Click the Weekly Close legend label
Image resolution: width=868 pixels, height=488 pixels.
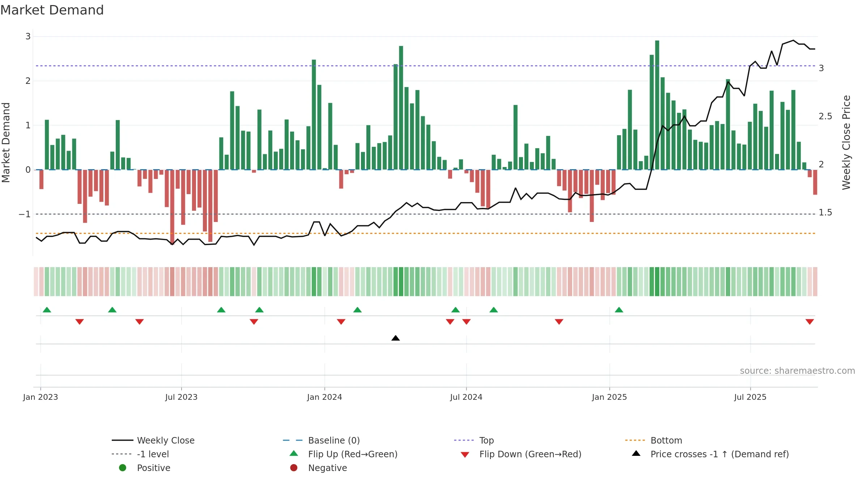click(166, 440)
